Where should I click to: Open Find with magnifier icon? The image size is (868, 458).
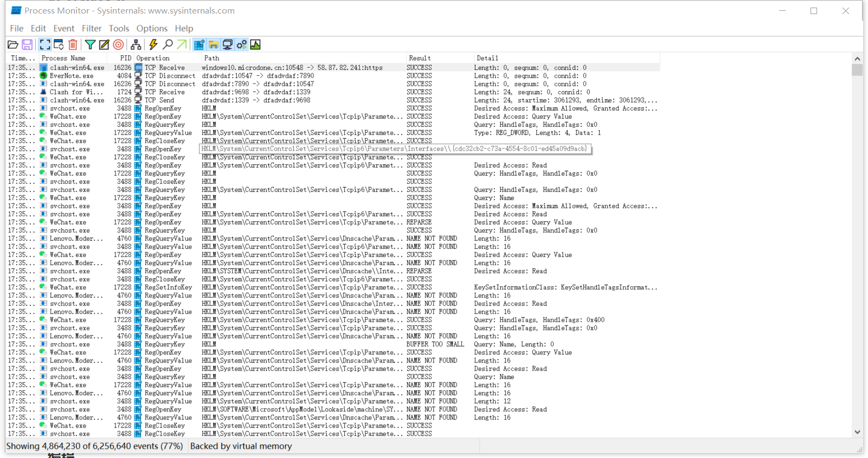pos(168,44)
